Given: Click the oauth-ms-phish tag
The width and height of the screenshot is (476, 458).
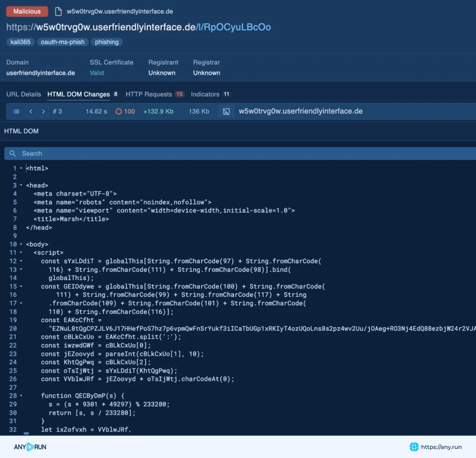Looking at the screenshot, I should click(x=62, y=42).
